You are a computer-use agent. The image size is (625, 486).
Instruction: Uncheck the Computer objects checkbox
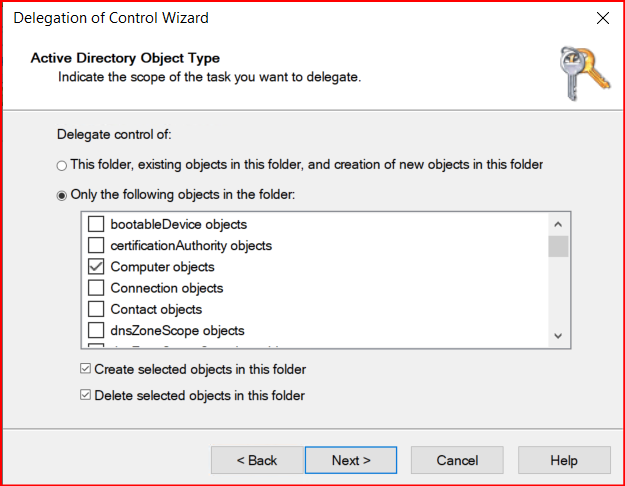[x=96, y=267]
